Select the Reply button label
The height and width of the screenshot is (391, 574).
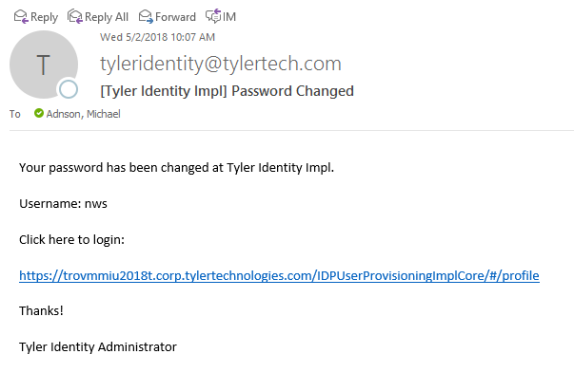click(44, 17)
